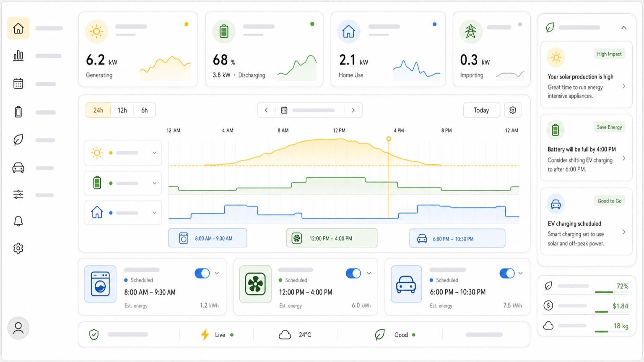Viewport: 644px width, 362px height.
Task: Expand the home series dropdown in chart legend
Action: click(x=154, y=213)
